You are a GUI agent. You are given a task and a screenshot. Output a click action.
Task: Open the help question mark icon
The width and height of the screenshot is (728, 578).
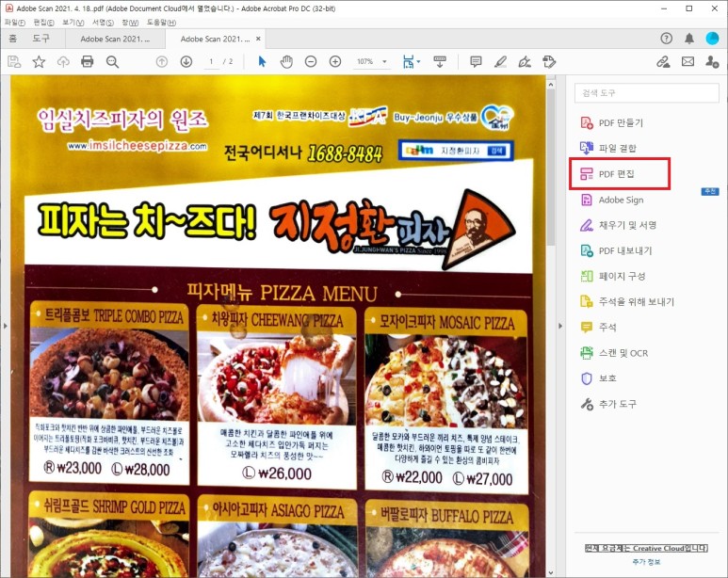(666, 39)
